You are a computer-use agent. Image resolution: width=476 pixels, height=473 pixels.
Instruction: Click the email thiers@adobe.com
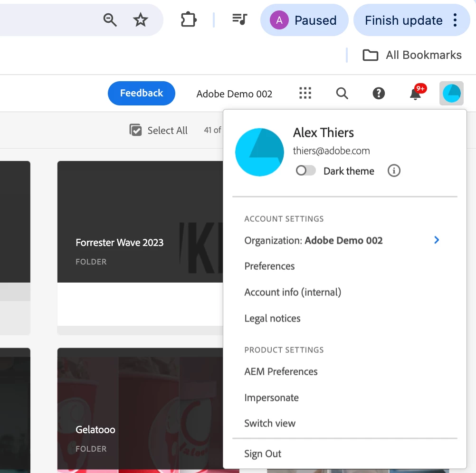click(x=331, y=151)
